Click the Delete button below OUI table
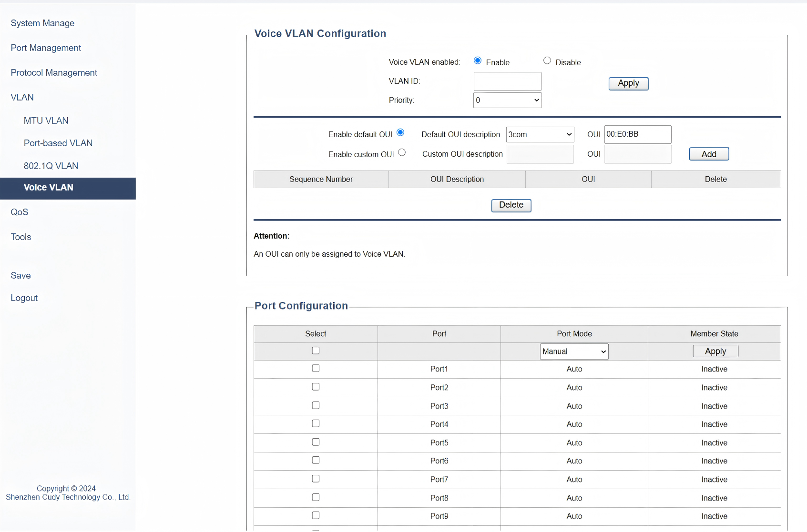This screenshot has width=807, height=532. tap(511, 205)
